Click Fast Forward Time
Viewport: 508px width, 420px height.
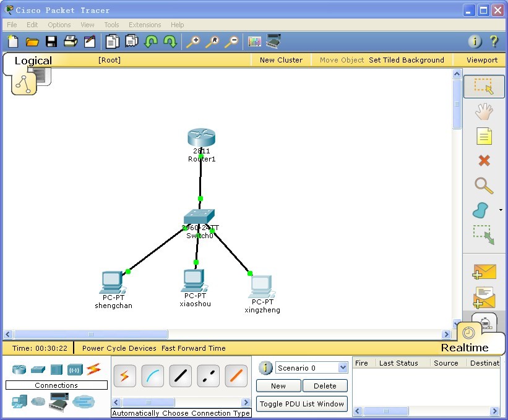tap(194, 348)
